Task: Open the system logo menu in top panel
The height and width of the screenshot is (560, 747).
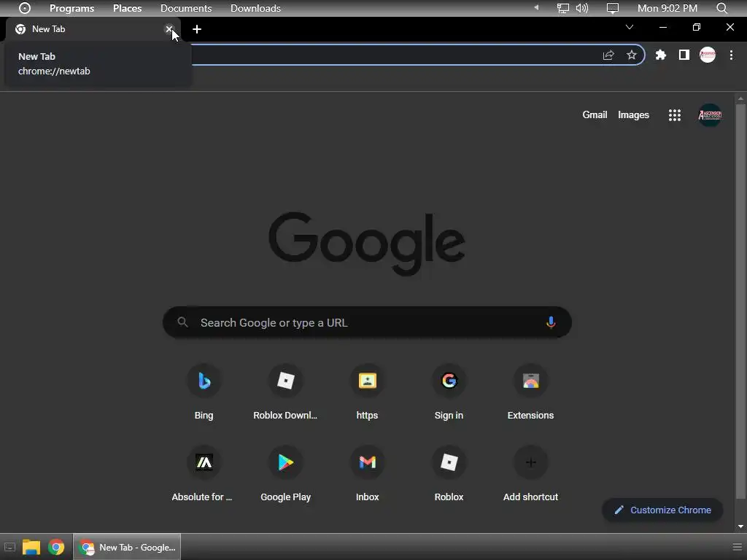Action: [25, 8]
